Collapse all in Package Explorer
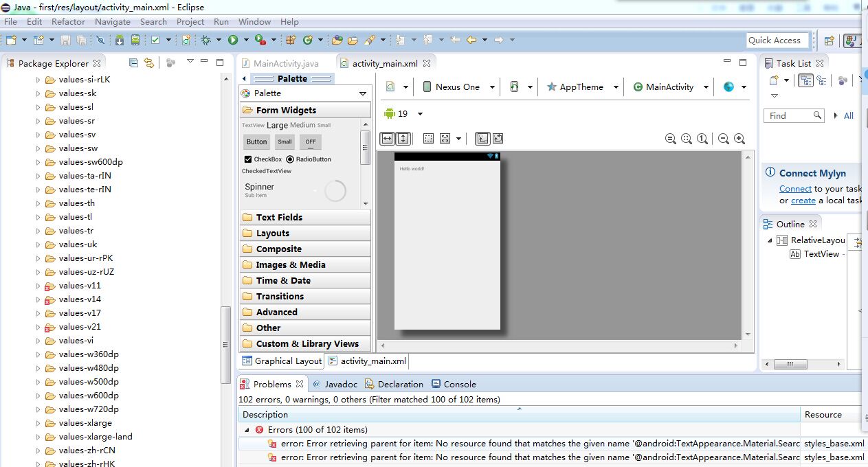 (x=134, y=63)
